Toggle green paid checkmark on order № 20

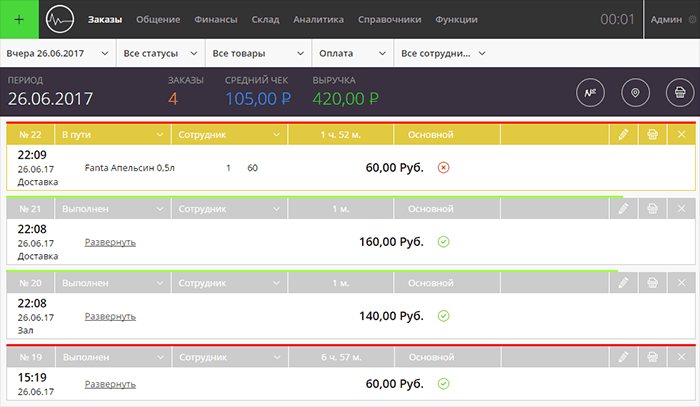(x=444, y=316)
